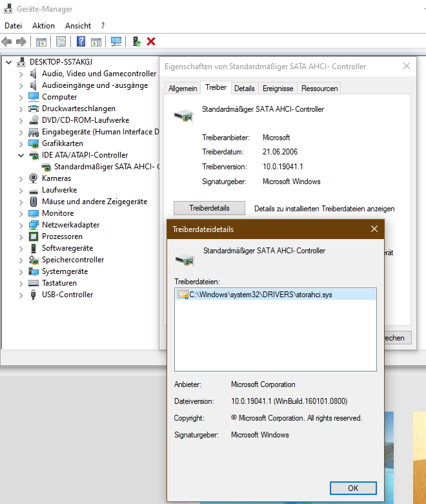This screenshot has width=426, height=504.
Task: Click the Forward arrow in the toolbar
Action: click(21, 41)
